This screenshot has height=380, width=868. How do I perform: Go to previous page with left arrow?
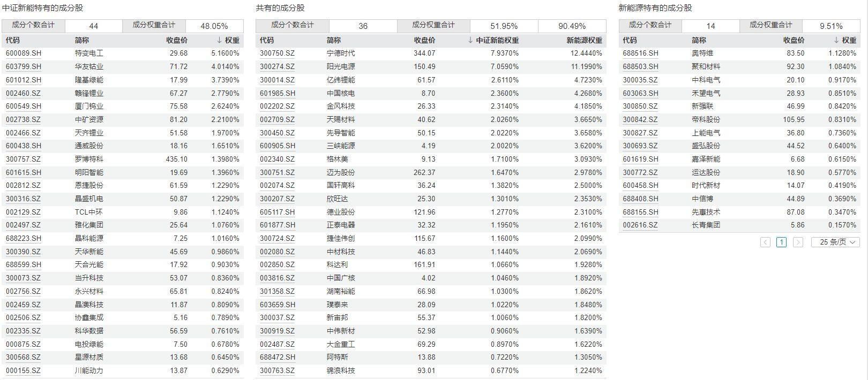click(x=765, y=242)
